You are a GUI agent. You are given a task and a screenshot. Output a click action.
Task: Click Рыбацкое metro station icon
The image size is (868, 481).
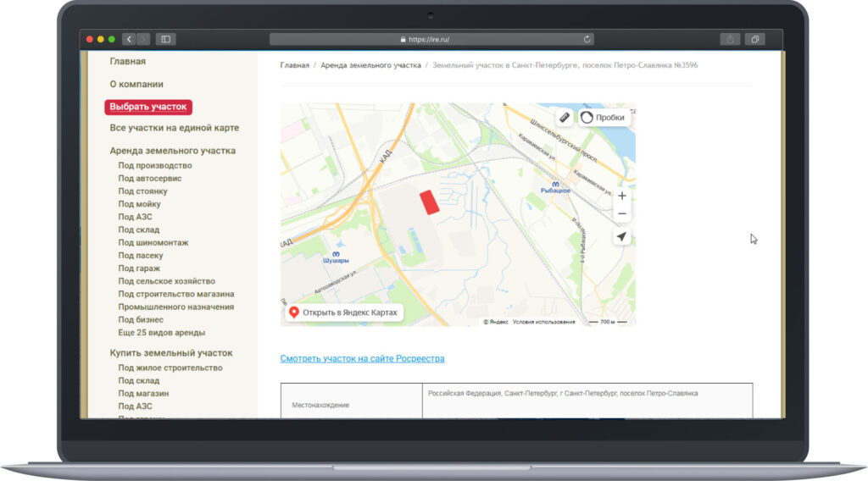[x=555, y=184]
